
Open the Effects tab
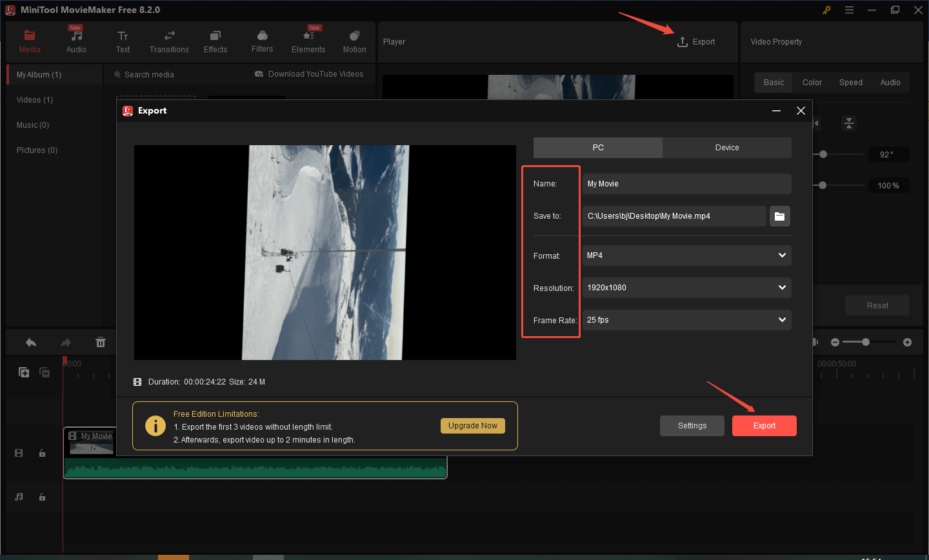point(215,42)
